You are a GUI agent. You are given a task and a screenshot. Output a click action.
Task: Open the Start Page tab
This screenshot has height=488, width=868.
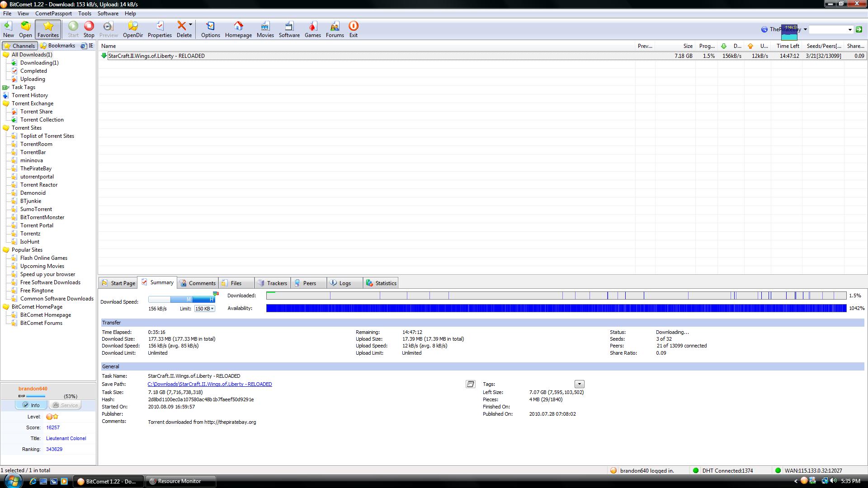(x=118, y=283)
